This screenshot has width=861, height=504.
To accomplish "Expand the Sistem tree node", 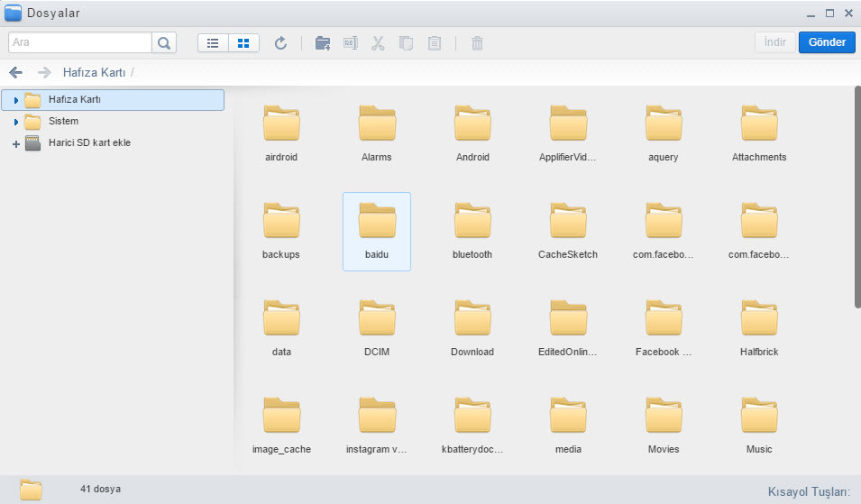I will (16, 121).
